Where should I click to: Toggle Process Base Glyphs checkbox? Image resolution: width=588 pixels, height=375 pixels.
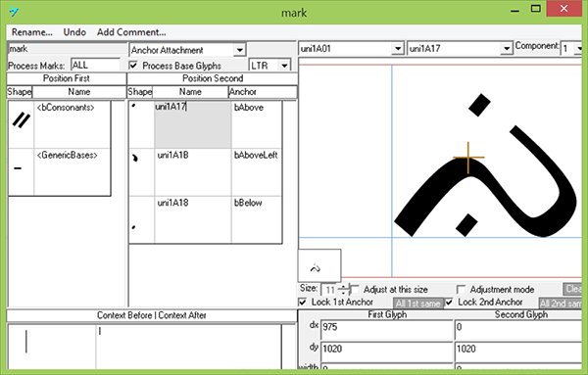pyautogui.click(x=133, y=66)
